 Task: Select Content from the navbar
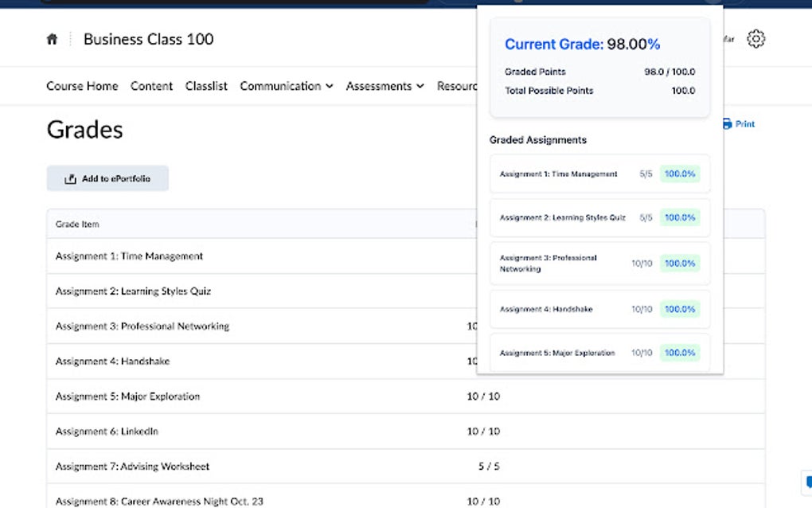pyautogui.click(x=151, y=86)
